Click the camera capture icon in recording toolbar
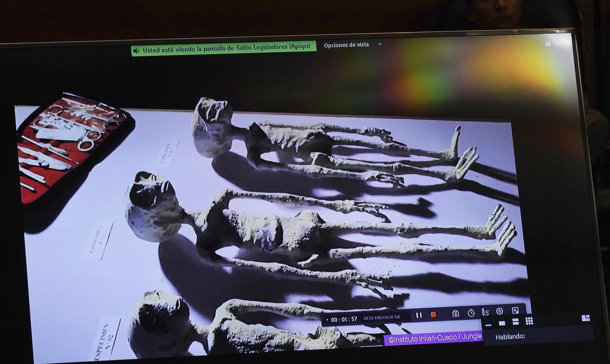Image resolution: width=610 pixels, height=364 pixels. click(455, 314)
